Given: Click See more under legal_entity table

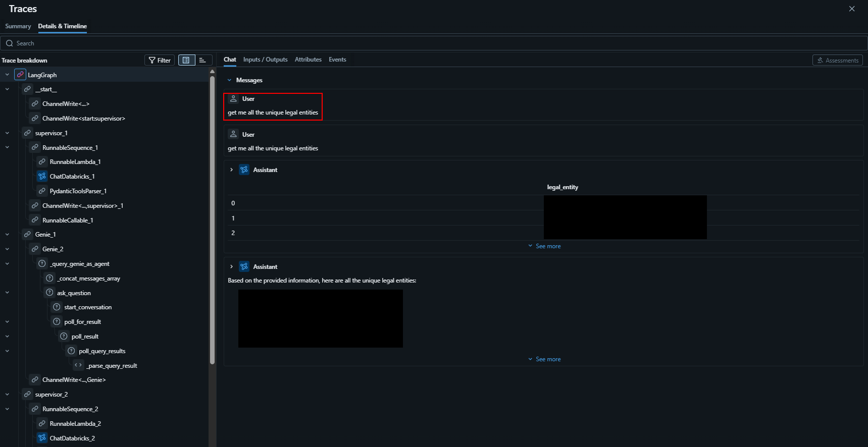Looking at the screenshot, I should click(544, 246).
